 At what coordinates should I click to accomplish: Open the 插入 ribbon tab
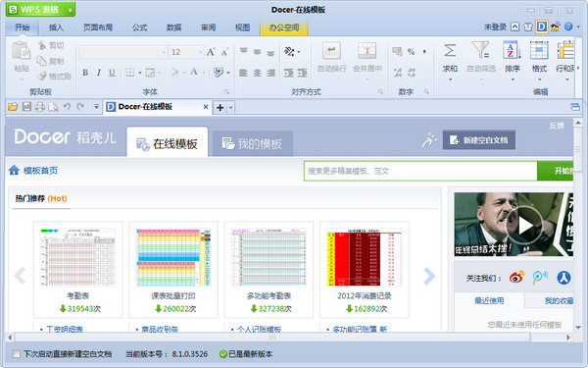tap(56, 27)
